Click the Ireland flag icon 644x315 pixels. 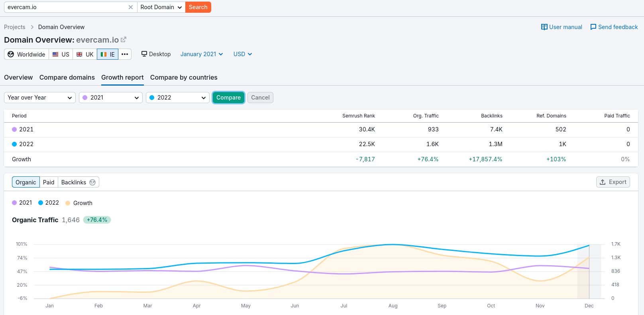click(104, 54)
